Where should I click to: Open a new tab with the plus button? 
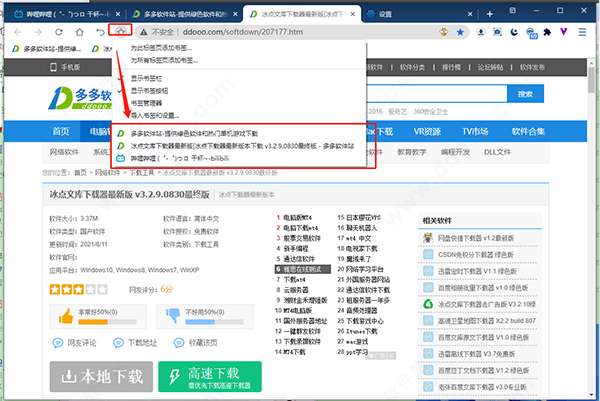click(489, 14)
